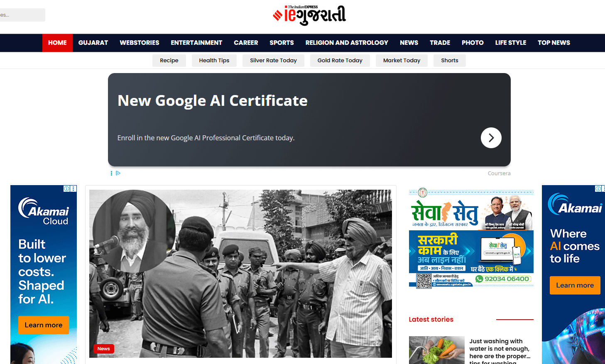Click the 'Enroll in the new Google AI' text
The width and height of the screenshot is (605, 364).
click(206, 138)
